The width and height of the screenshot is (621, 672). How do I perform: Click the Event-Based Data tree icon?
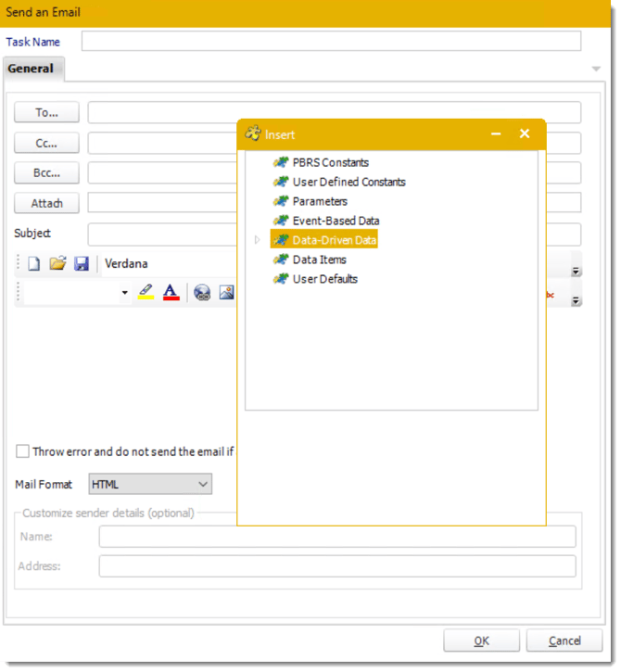(x=281, y=221)
